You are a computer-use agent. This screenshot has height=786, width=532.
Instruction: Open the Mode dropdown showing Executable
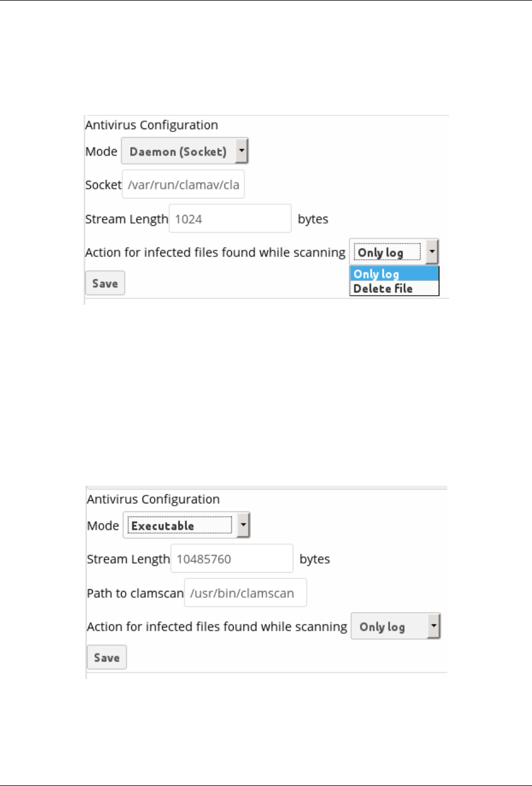pyautogui.click(x=186, y=526)
